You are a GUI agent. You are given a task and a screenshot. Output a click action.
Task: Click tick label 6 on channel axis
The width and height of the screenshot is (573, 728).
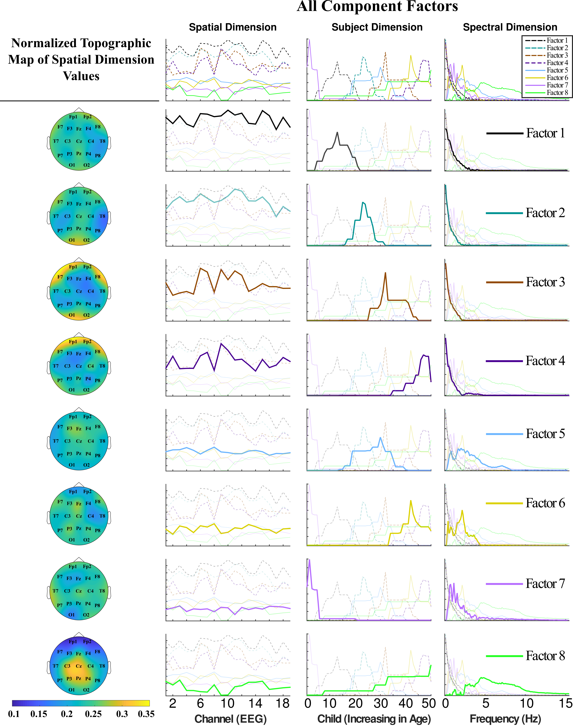point(200,703)
